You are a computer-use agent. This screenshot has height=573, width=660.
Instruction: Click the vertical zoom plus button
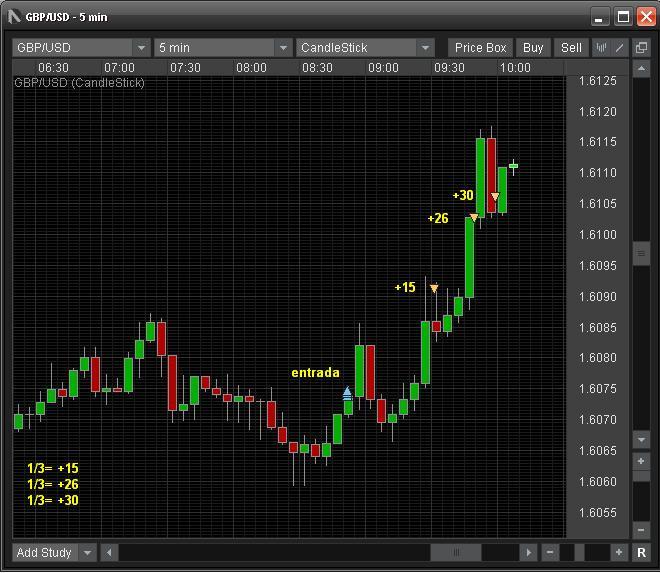click(x=642, y=462)
